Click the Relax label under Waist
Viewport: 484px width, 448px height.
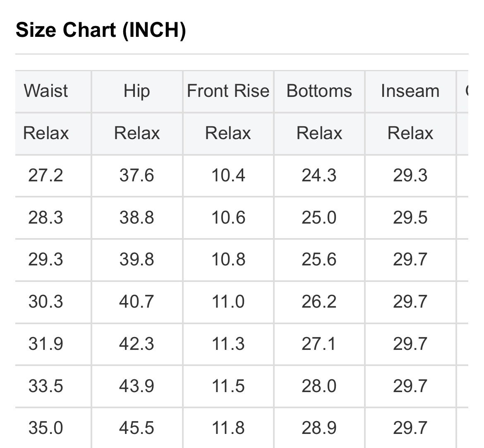(46, 133)
